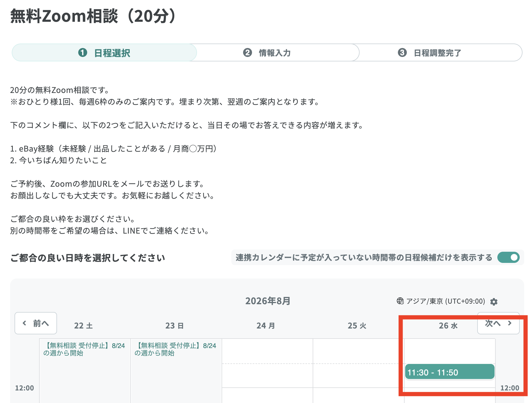Click the 22 土 day header

83,325
